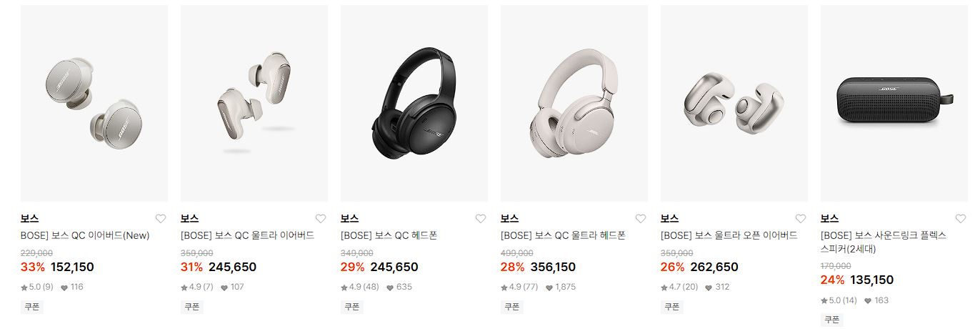Click 쿠폰 badge under QC 울트라 헤드폰
Image resolution: width=980 pixels, height=329 pixels.
pos(512,307)
